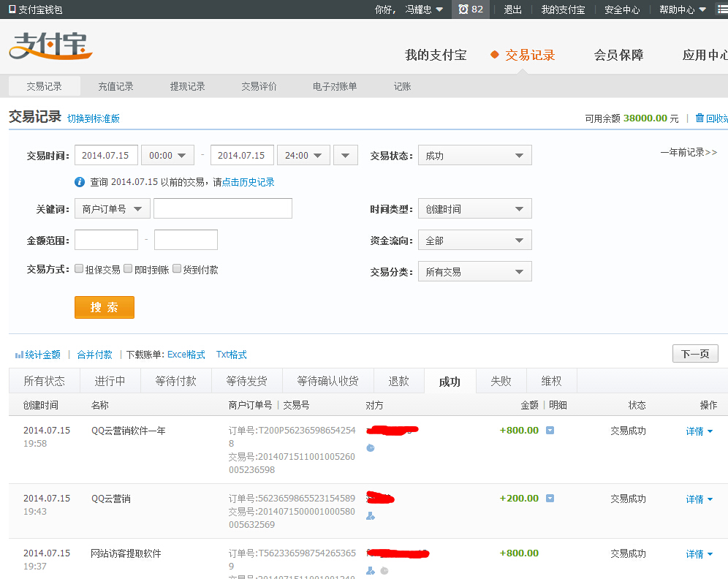Click person icon under QQ云营销 counterparty

tap(371, 515)
